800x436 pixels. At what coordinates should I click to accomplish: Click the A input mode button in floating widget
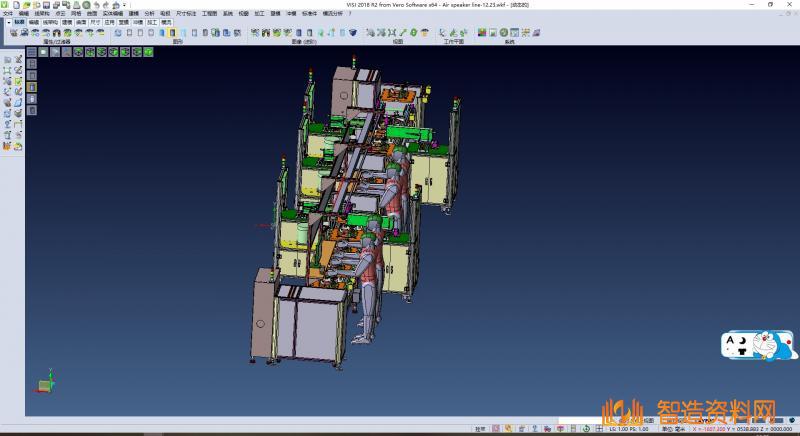pyautogui.click(x=732, y=342)
